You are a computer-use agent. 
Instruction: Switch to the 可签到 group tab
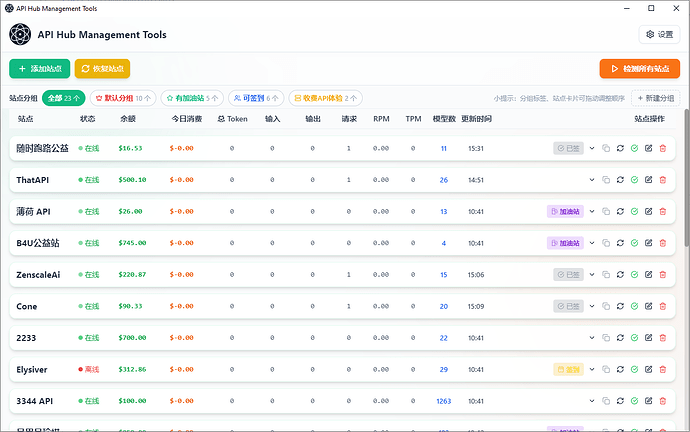(x=256, y=98)
